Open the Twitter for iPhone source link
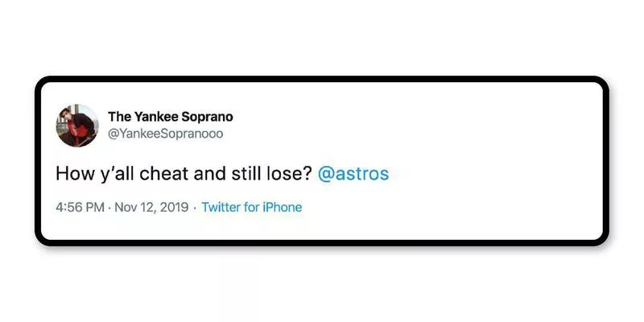The width and height of the screenshot is (644, 322). coord(252,207)
